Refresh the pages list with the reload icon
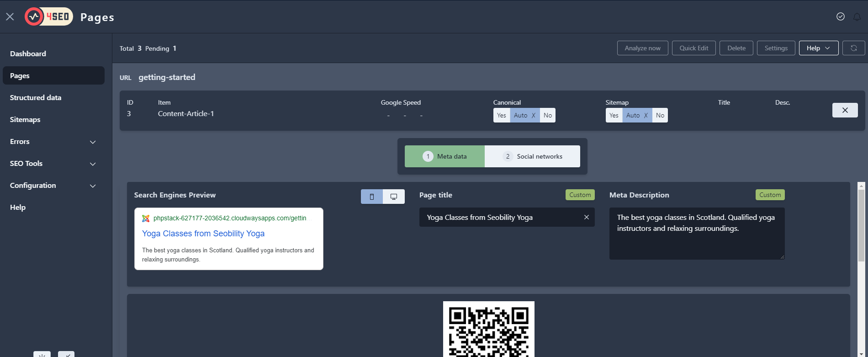Image resolution: width=868 pixels, height=357 pixels. tap(853, 48)
